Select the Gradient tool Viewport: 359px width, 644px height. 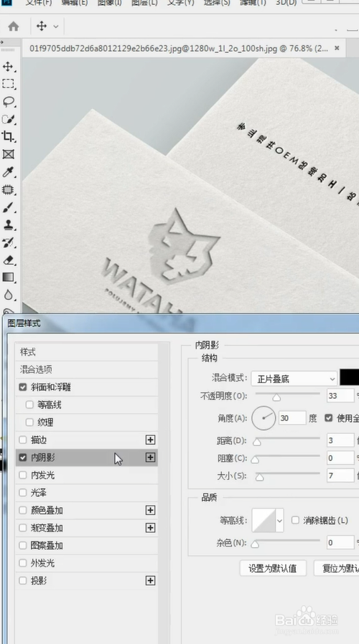click(8, 278)
